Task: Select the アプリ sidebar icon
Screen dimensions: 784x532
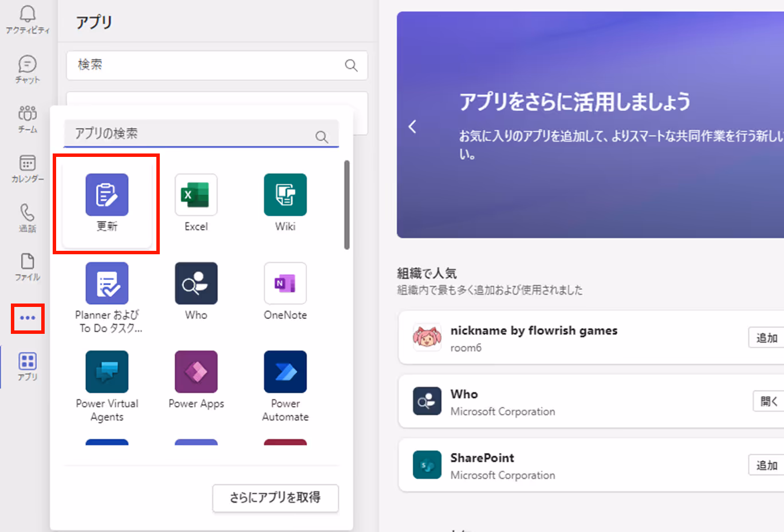Action: click(27, 361)
